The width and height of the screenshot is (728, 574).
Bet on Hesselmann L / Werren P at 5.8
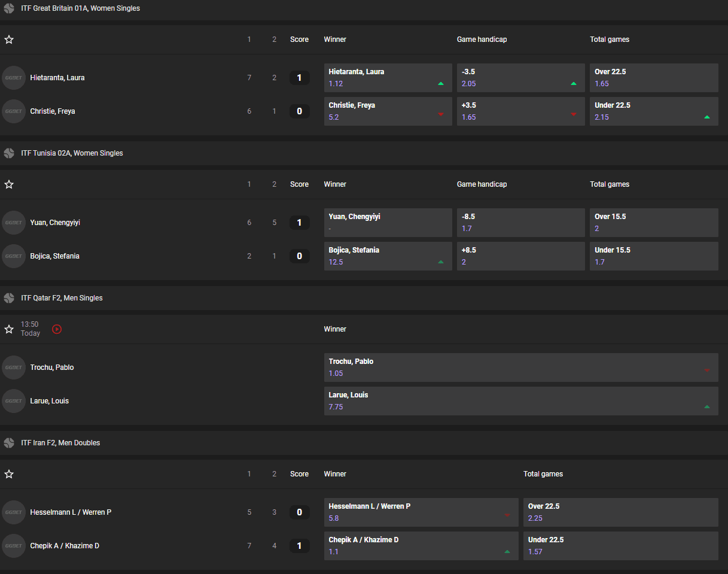click(x=421, y=512)
